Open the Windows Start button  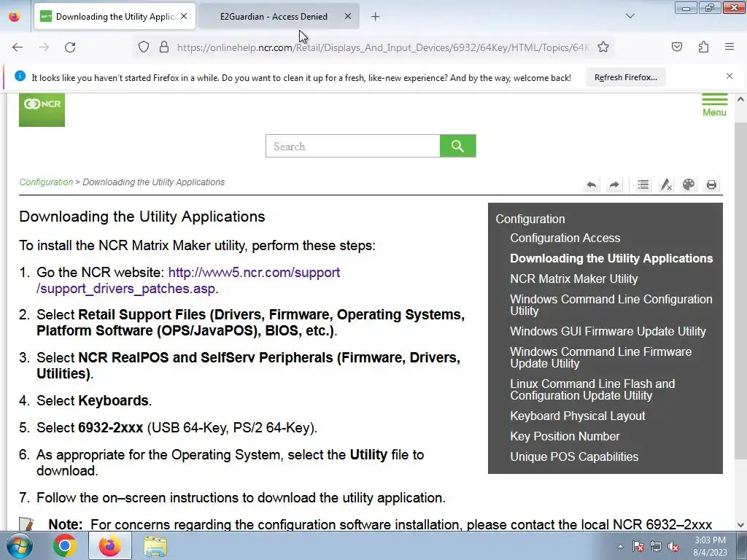click(x=19, y=545)
